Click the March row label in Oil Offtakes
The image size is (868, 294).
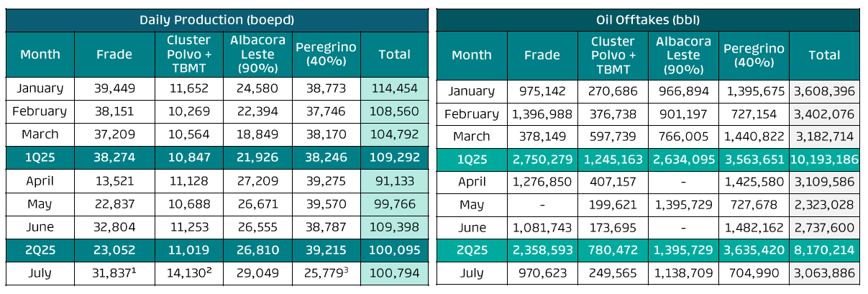click(472, 137)
